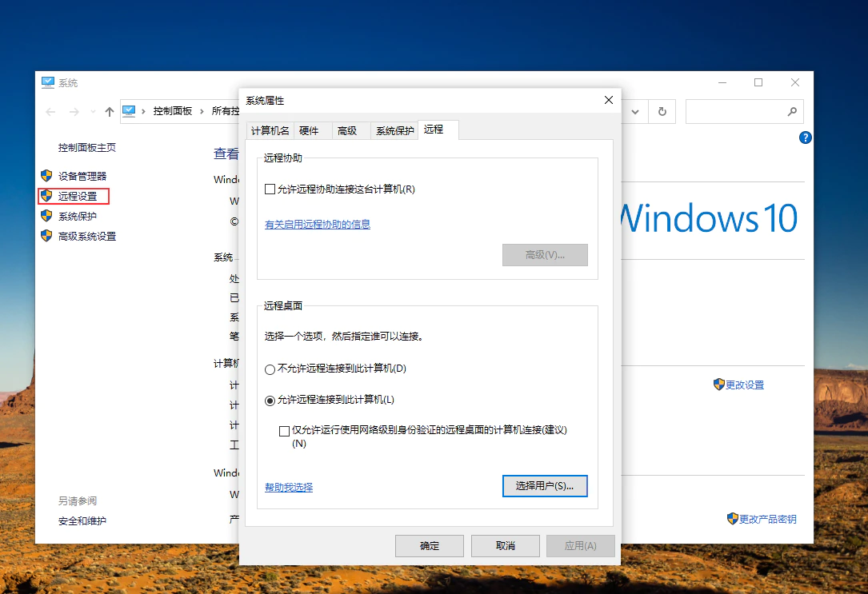Image resolution: width=868 pixels, height=594 pixels.
Task: Open the recent locations dropdown beside forward arrow
Action: pos(93,111)
